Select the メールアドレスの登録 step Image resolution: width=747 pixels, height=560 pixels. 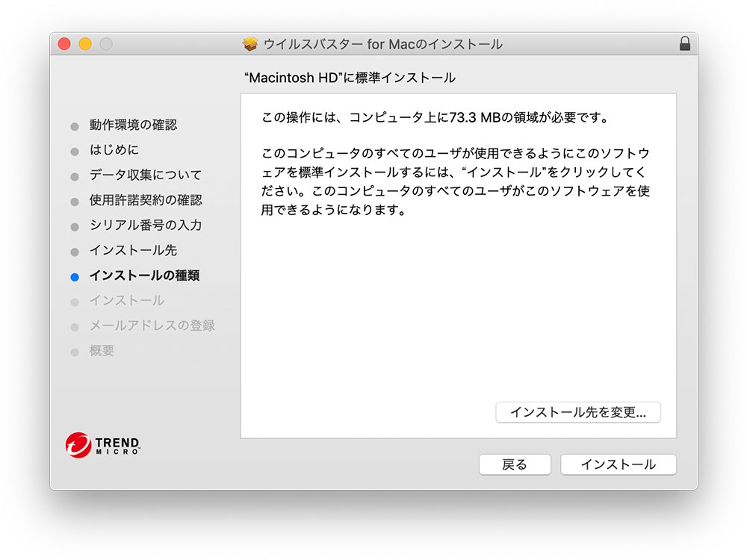tap(152, 326)
